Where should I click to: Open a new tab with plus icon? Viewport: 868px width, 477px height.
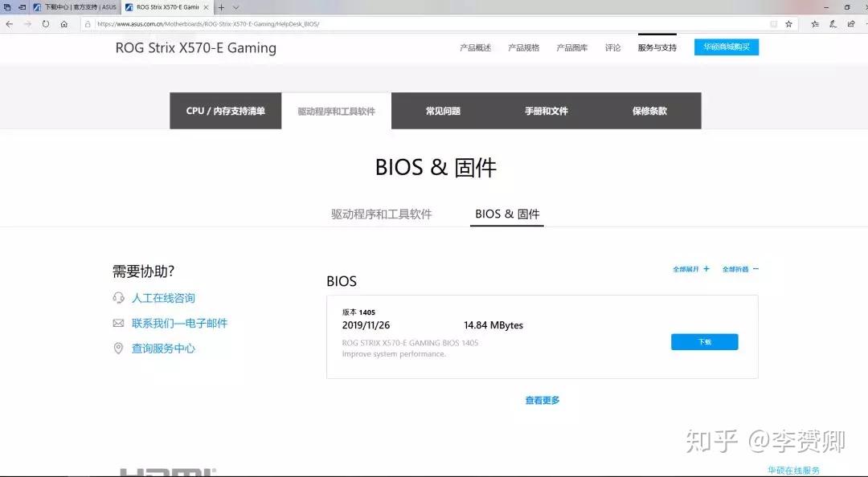(x=222, y=7)
